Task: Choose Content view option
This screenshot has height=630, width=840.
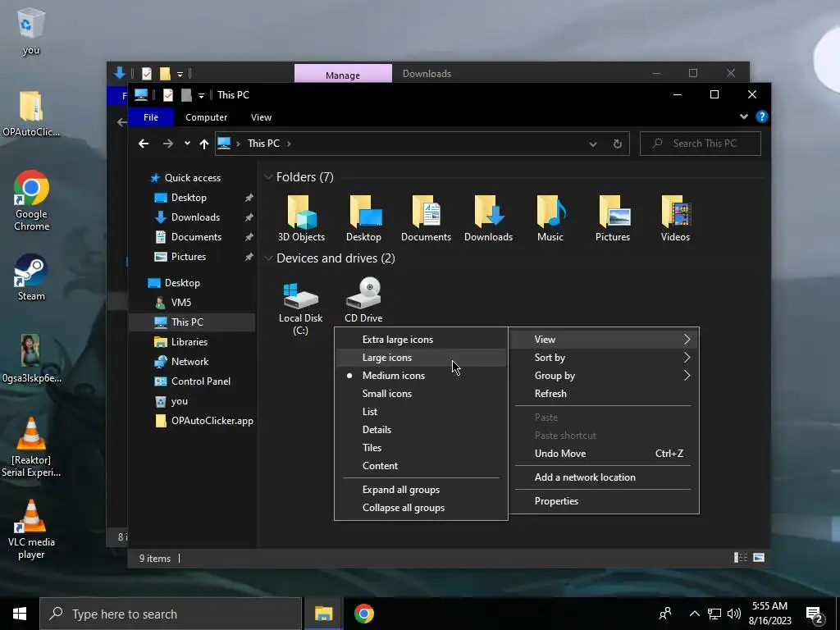Action: (x=421, y=466)
